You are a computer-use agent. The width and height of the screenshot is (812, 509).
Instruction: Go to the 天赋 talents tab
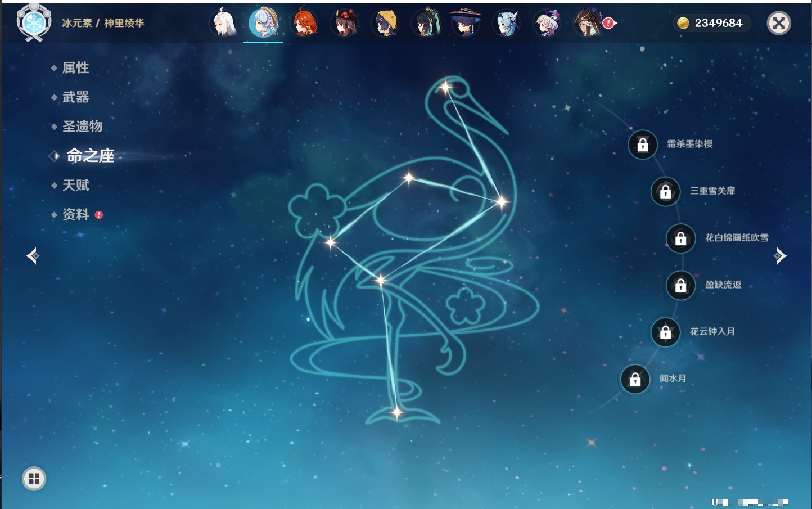(75, 185)
